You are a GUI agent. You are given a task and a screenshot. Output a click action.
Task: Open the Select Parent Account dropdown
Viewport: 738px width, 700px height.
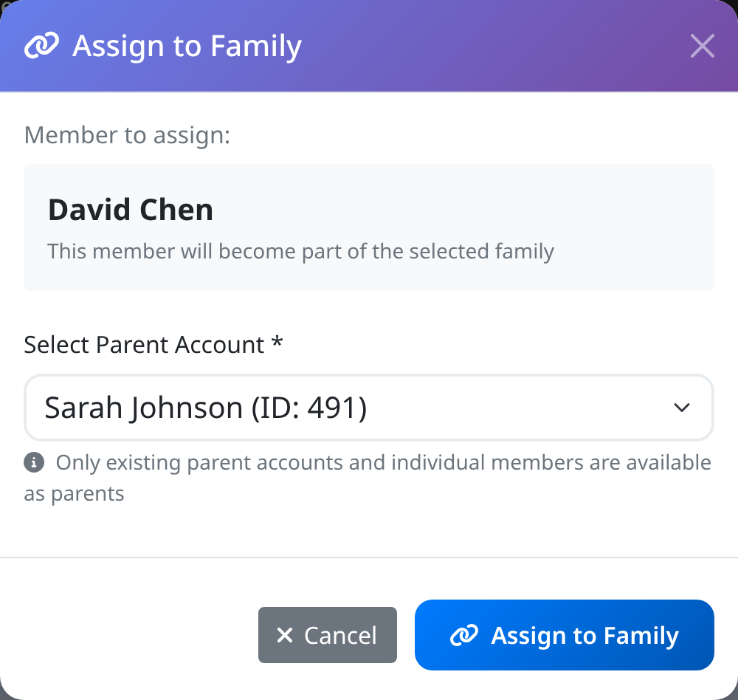369,408
